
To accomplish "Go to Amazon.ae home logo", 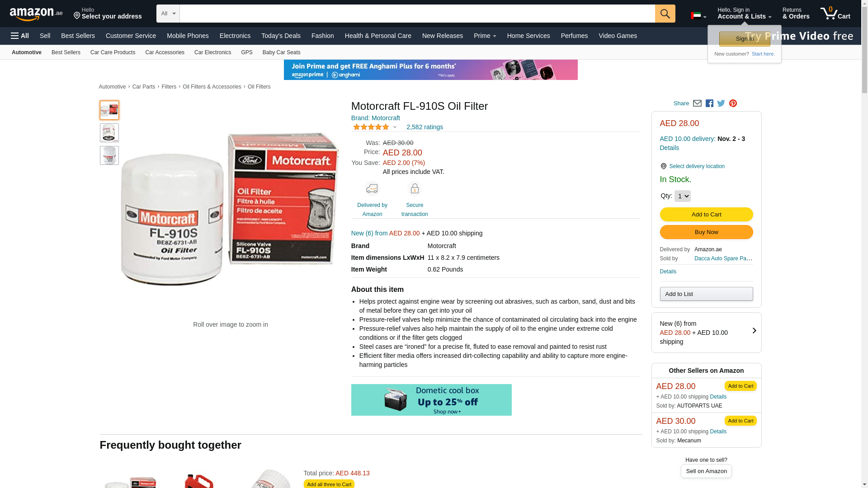I will [x=36, y=14].
